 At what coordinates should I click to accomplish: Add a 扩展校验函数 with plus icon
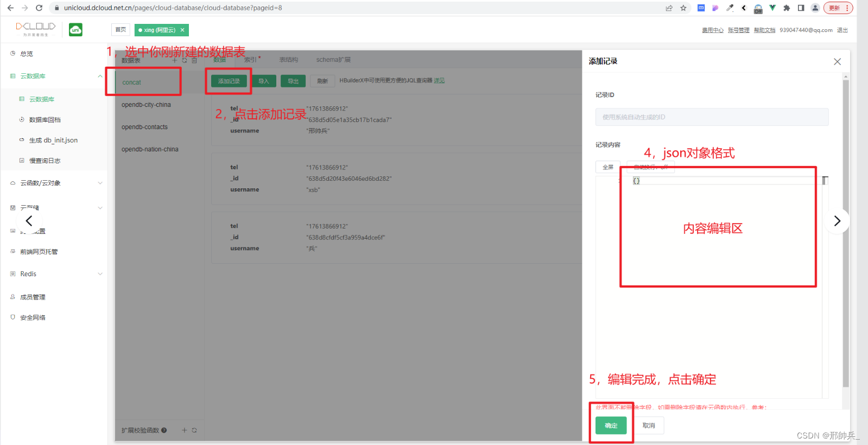(185, 430)
